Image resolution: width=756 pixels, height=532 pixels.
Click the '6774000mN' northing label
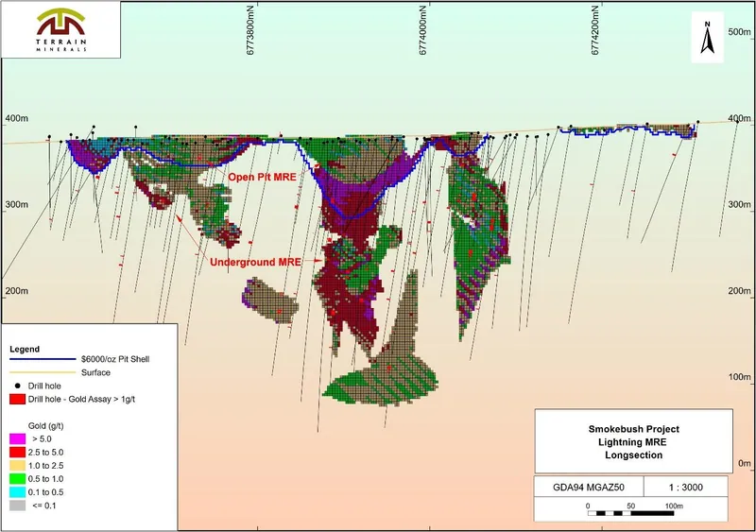click(422, 30)
